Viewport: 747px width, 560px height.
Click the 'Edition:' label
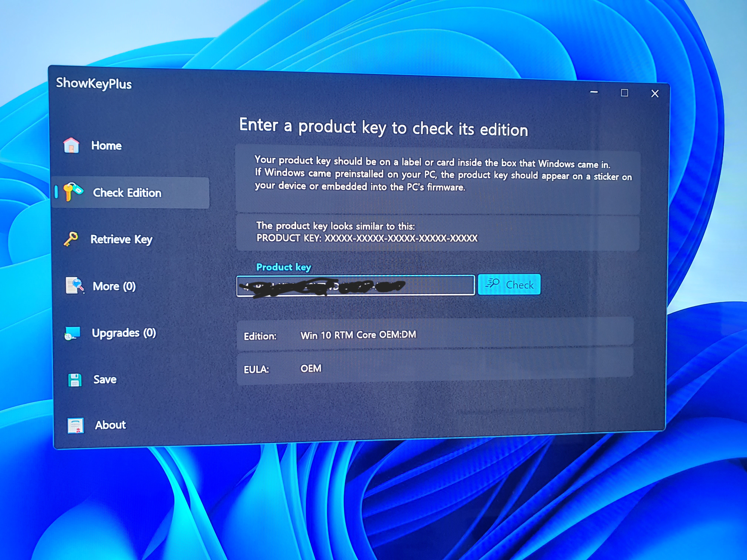coord(260,336)
